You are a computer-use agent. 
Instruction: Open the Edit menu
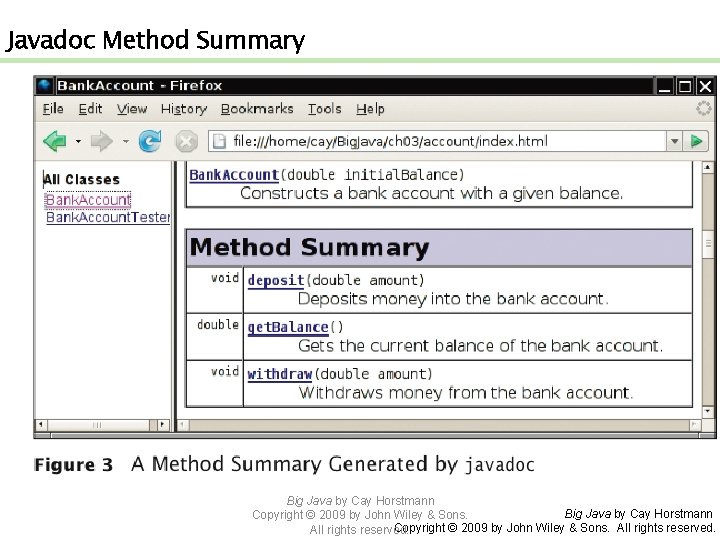coord(90,109)
